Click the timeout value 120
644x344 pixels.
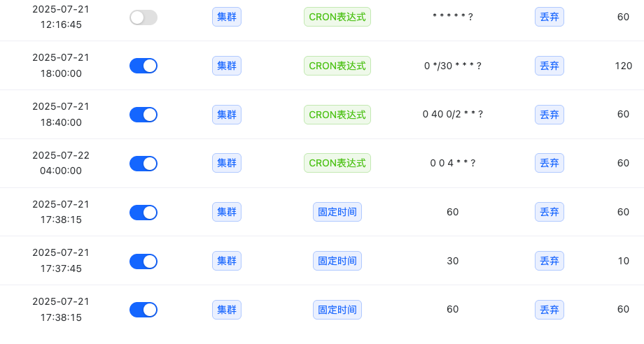coord(623,66)
